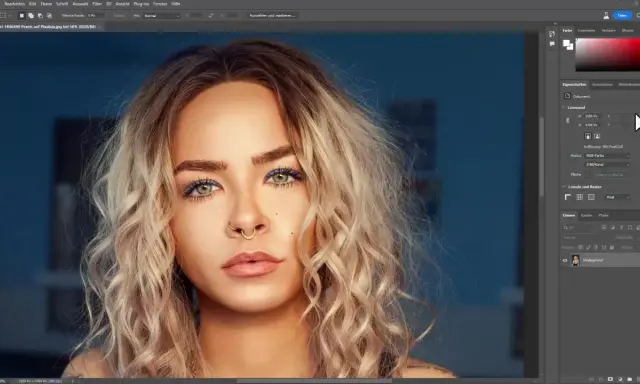Collapse the Lineale und Raster section

click(564, 186)
